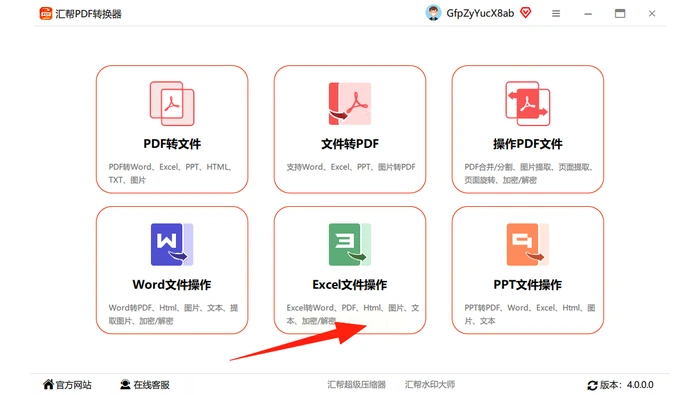Click the PPT转PDF、Word description text

[x=530, y=314]
